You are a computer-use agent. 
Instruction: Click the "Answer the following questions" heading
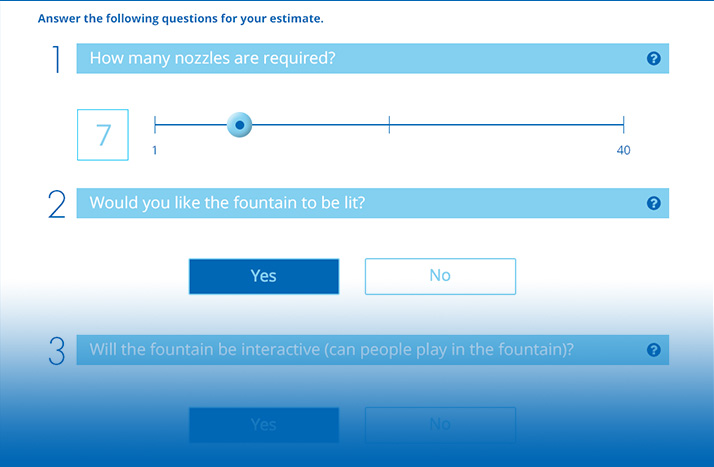[x=180, y=19]
